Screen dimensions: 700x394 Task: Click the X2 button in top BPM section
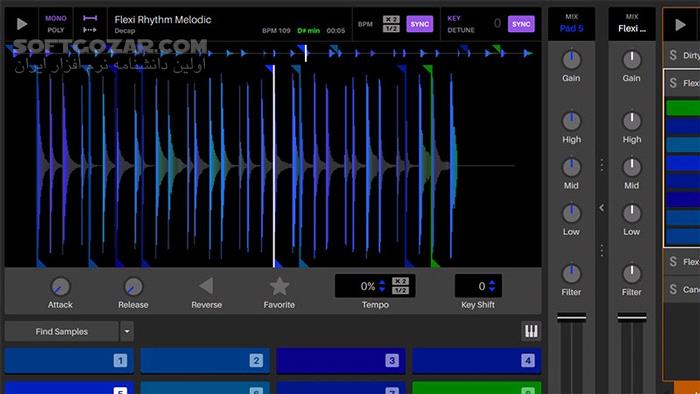[x=391, y=19]
